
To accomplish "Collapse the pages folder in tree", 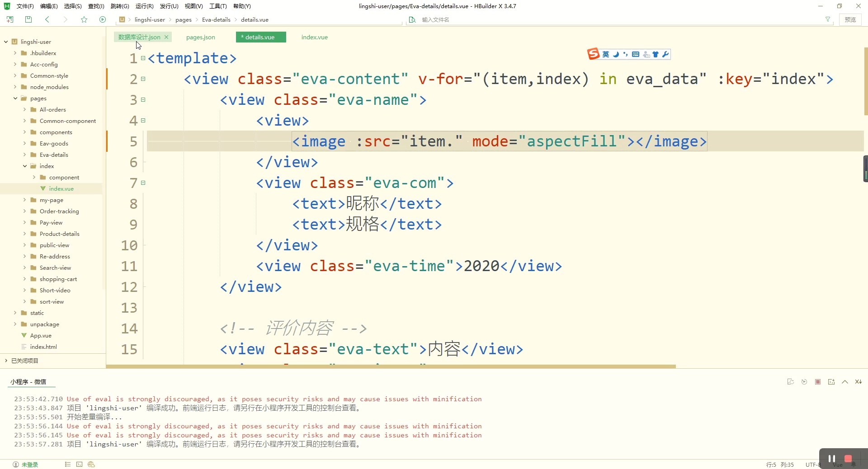I will click(x=15, y=98).
